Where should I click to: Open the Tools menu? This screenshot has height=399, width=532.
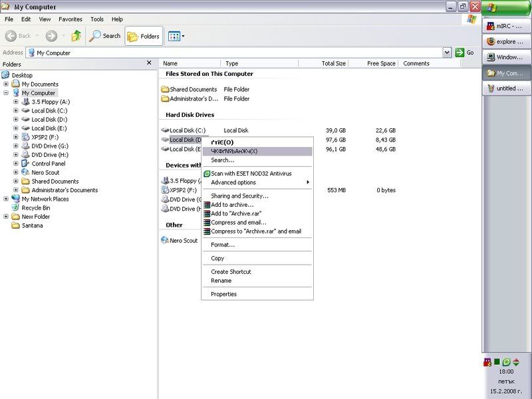pos(97,19)
